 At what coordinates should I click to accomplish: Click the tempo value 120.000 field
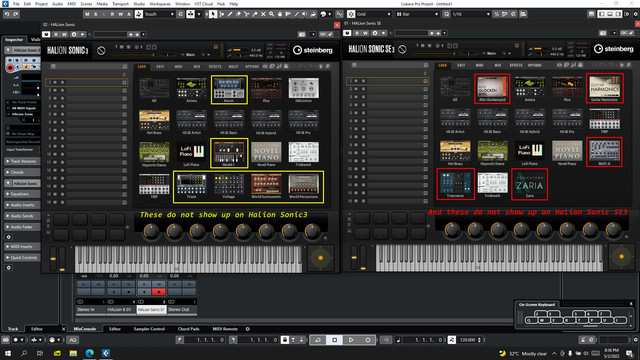pyautogui.click(x=467, y=340)
